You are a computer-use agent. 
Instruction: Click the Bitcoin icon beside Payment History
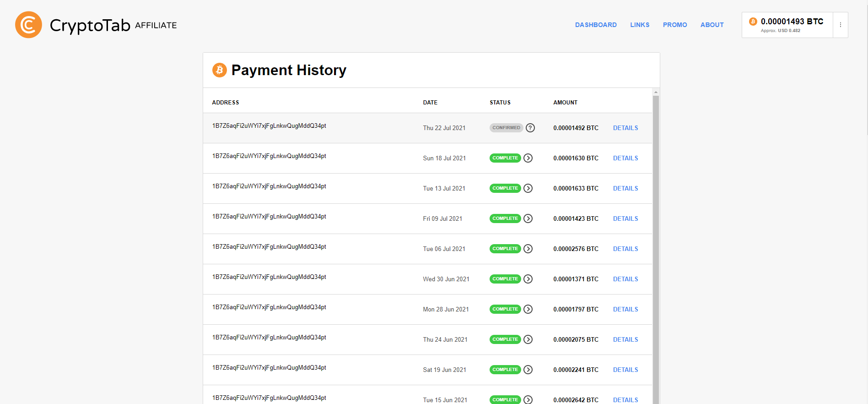click(220, 70)
